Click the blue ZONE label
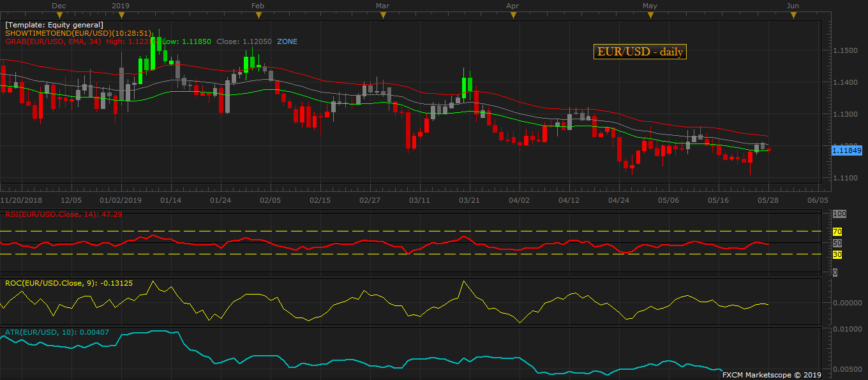The image size is (868, 380). point(287,41)
